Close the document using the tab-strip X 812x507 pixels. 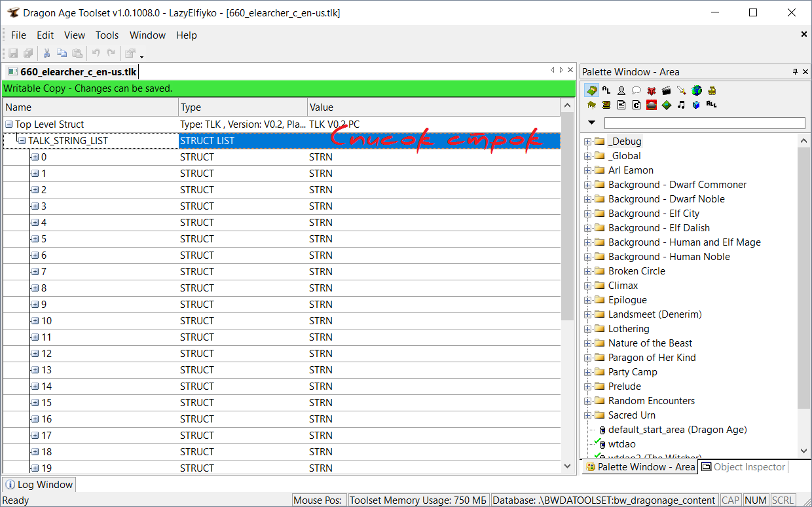570,70
